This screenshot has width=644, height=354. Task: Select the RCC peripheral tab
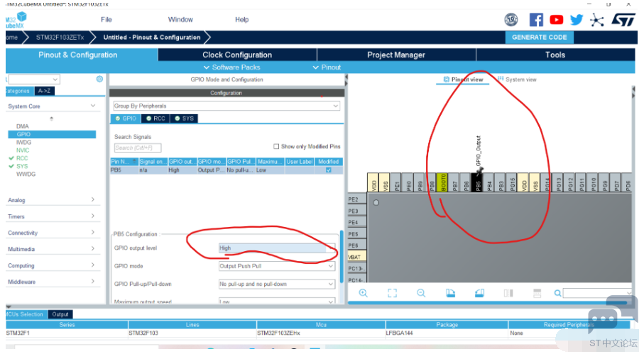(155, 118)
